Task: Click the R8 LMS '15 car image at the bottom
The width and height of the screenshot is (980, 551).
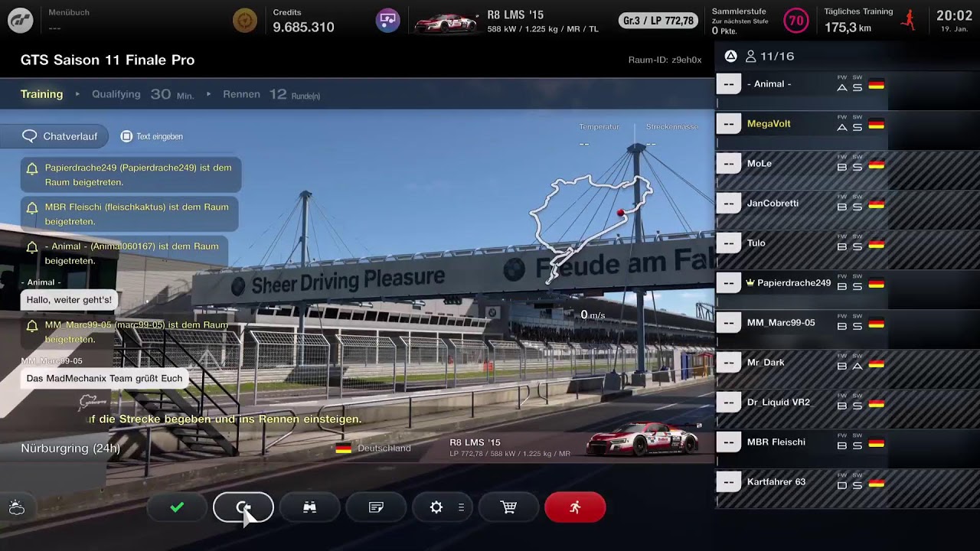Action: pos(643,439)
